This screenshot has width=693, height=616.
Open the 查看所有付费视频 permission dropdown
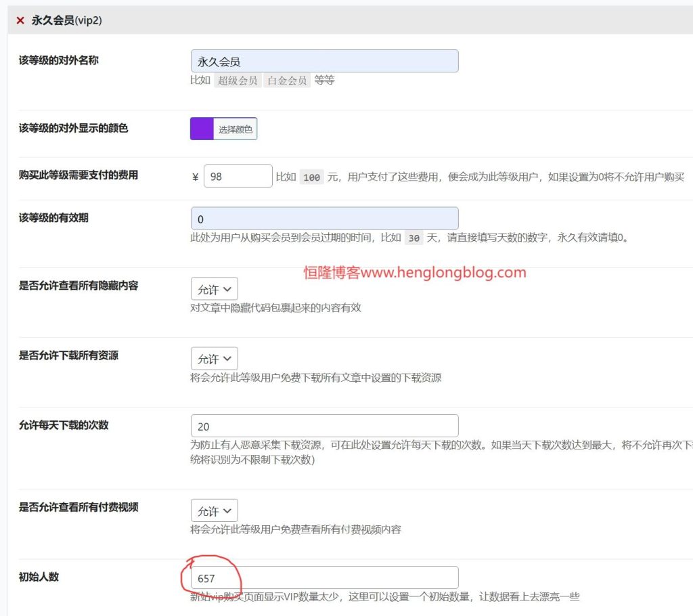[214, 510]
